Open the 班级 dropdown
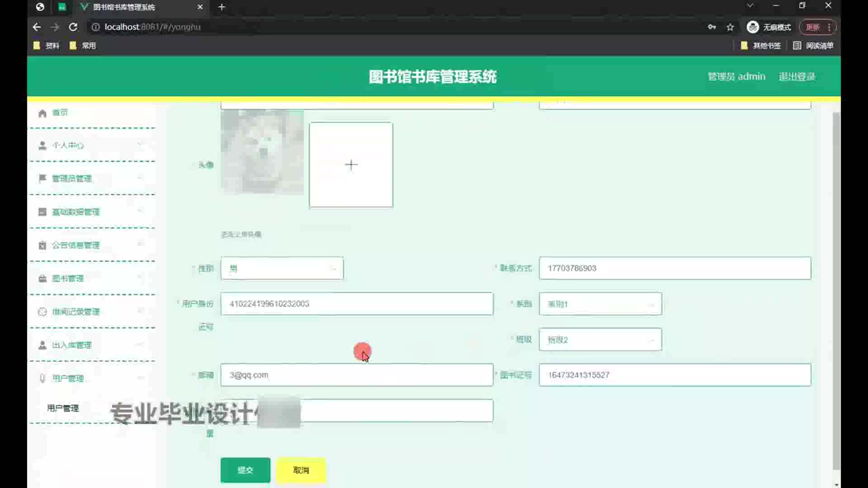The image size is (868, 488). (x=600, y=340)
